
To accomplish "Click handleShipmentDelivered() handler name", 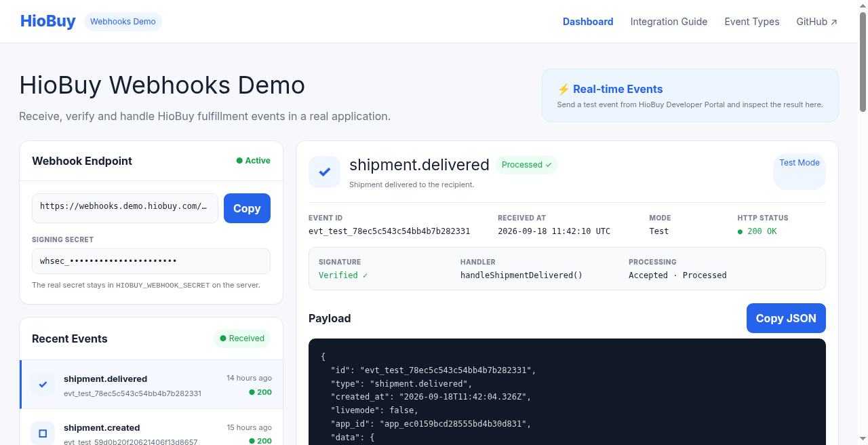I will (x=521, y=275).
